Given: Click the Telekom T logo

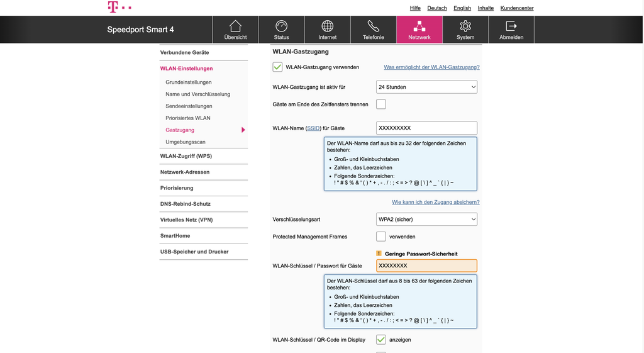Looking at the screenshot, I should pos(119,7).
